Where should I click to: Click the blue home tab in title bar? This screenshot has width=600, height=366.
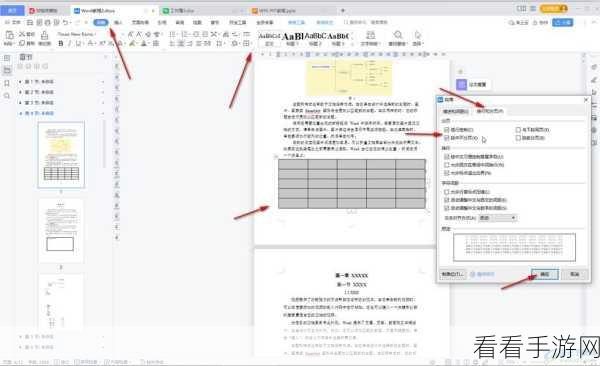[x=12, y=10]
